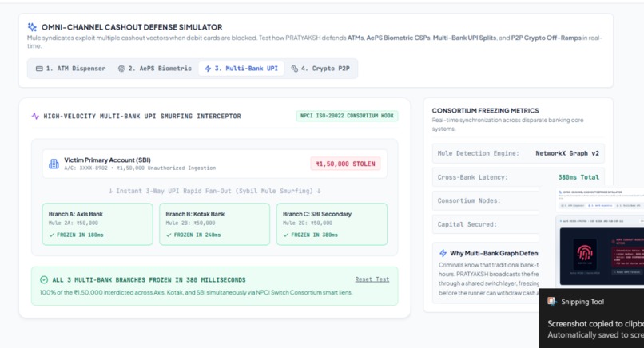Click the Reset Test link
This screenshot has width=644, height=348.
tap(372, 279)
